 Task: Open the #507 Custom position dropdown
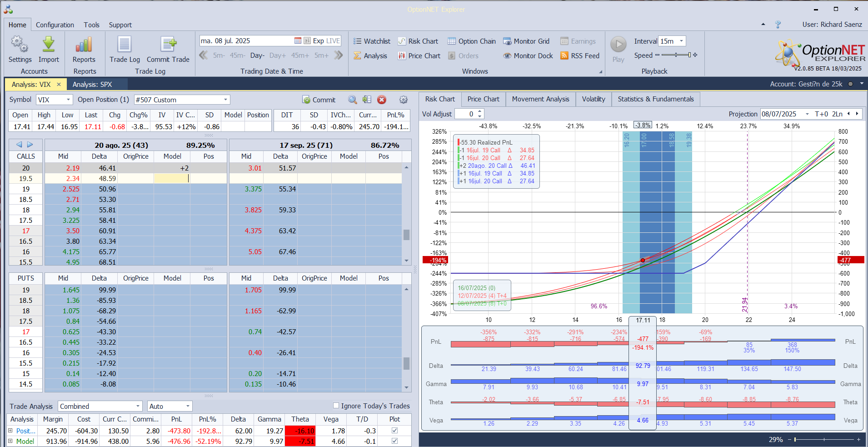pyautogui.click(x=225, y=100)
